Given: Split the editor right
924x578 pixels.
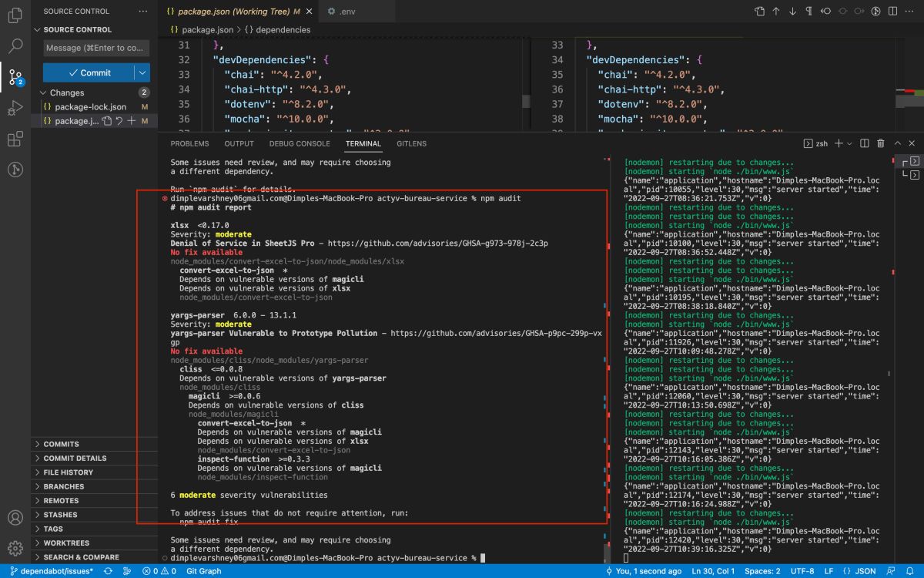Looking at the screenshot, I should coord(892,12).
